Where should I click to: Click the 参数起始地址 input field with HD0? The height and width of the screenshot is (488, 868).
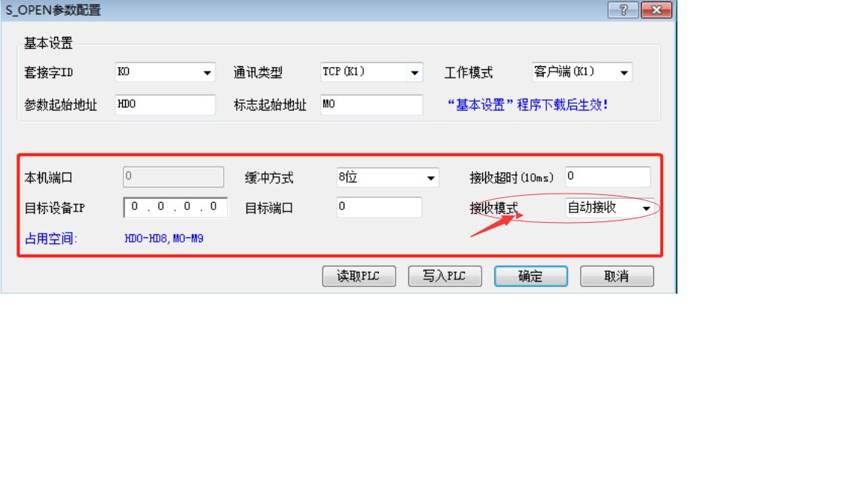[x=165, y=105]
